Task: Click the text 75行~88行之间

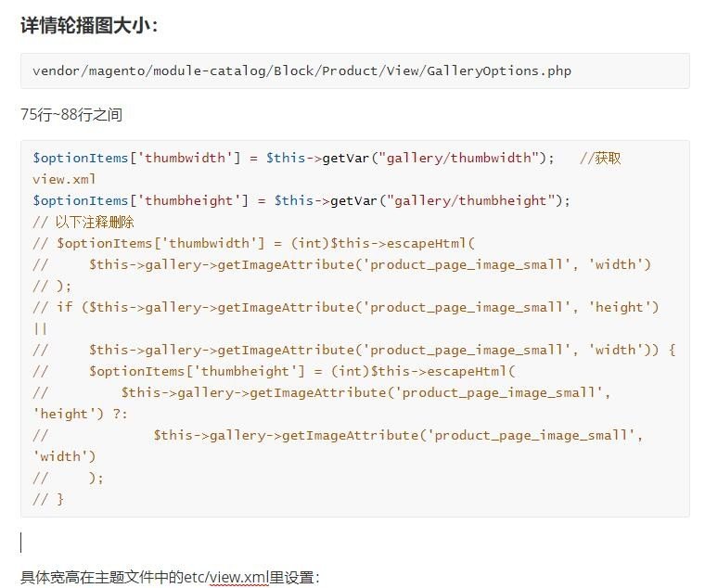Action: 71,115
